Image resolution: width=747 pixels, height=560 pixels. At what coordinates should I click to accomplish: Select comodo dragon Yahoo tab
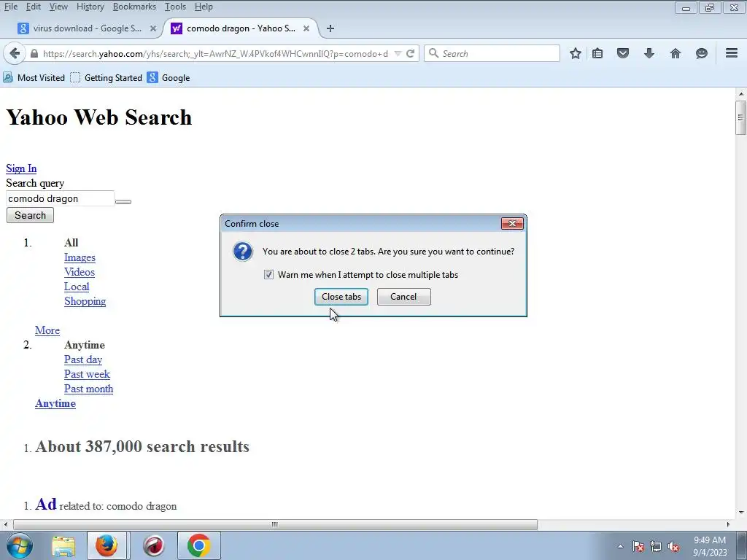click(x=241, y=28)
